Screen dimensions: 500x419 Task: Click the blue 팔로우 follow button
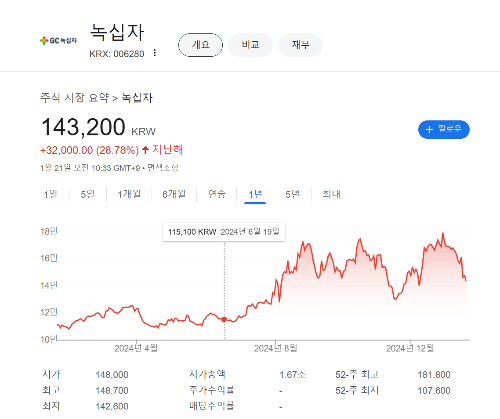pos(444,129)
